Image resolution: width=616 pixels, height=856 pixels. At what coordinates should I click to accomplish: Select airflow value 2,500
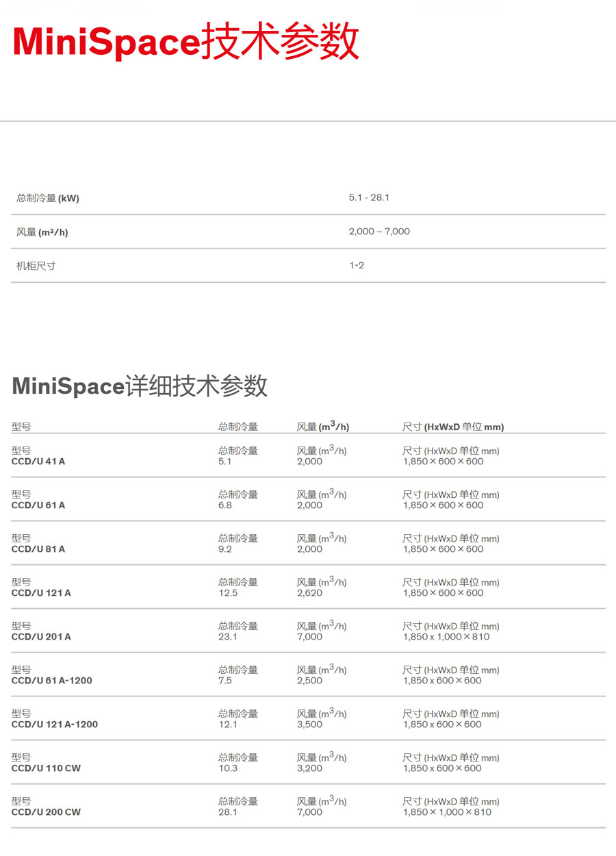(309, 681)
